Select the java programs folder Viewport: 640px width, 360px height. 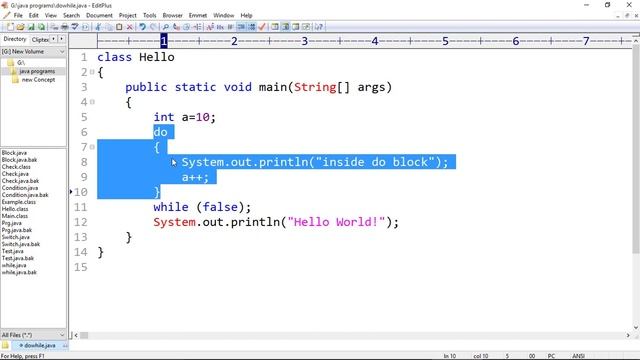click(37, 71)
